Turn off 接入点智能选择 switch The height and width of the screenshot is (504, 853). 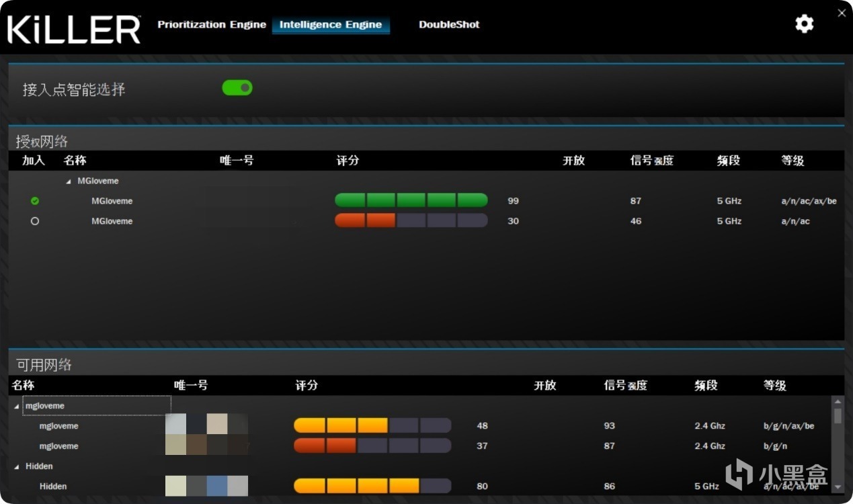(237, 87)
